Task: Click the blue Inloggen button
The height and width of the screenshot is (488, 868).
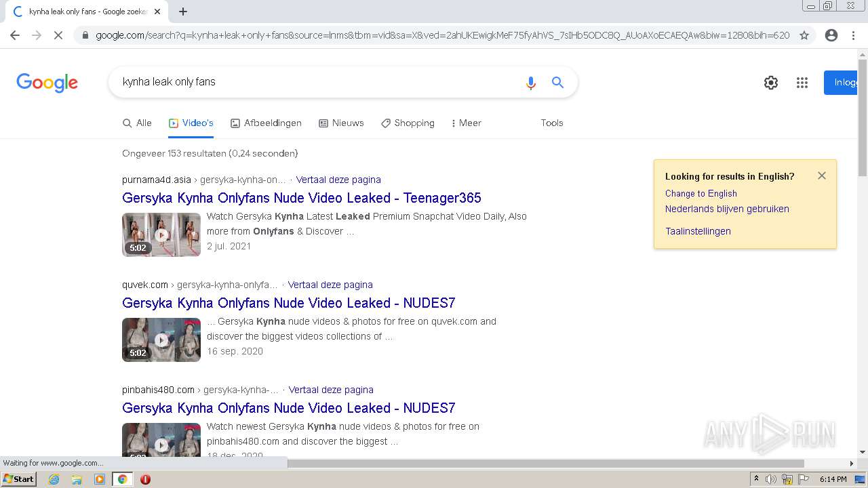Action: point(842,83)
